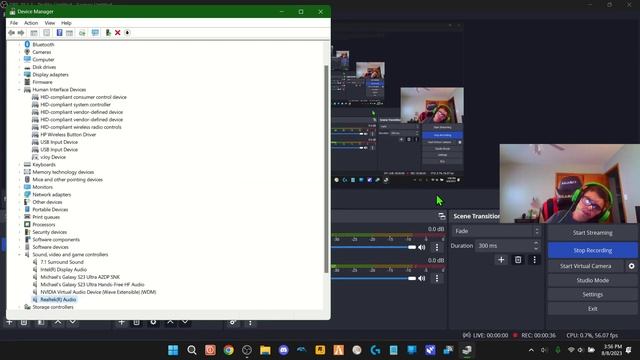Expand the Storage controllers category arrow

(19, 307)
